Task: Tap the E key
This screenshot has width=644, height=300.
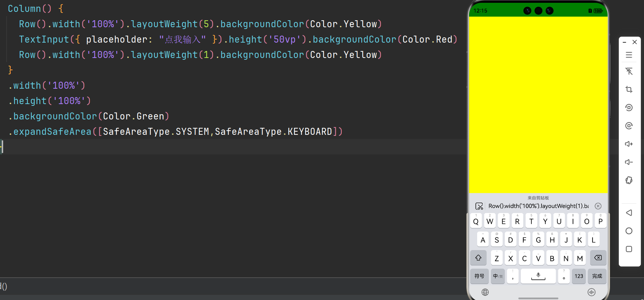Action: (504, 221)
